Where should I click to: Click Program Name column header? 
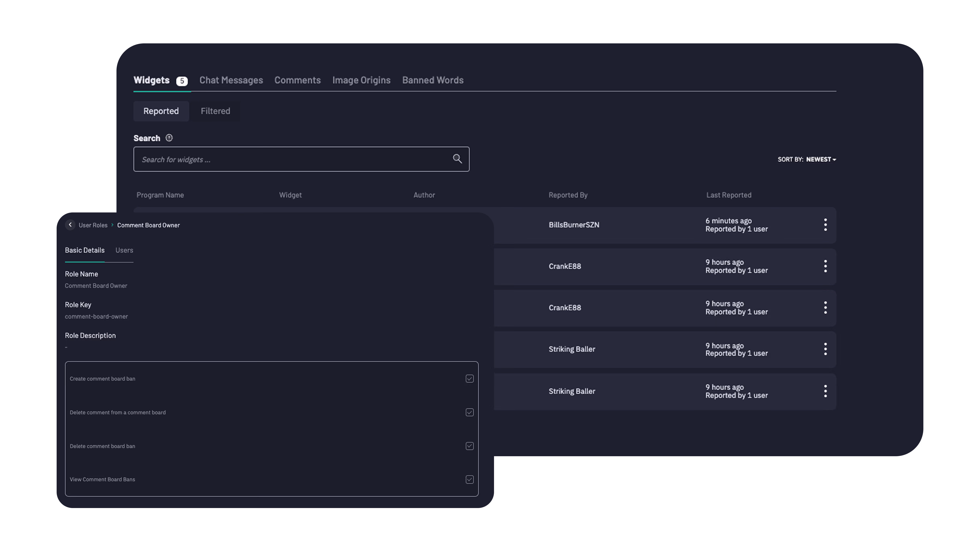pos(160,195)
